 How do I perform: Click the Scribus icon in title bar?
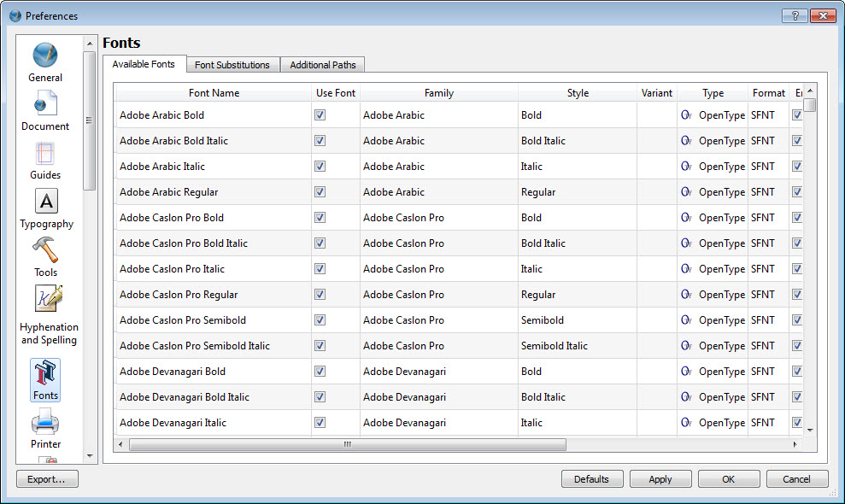click(x=15, y=15)
